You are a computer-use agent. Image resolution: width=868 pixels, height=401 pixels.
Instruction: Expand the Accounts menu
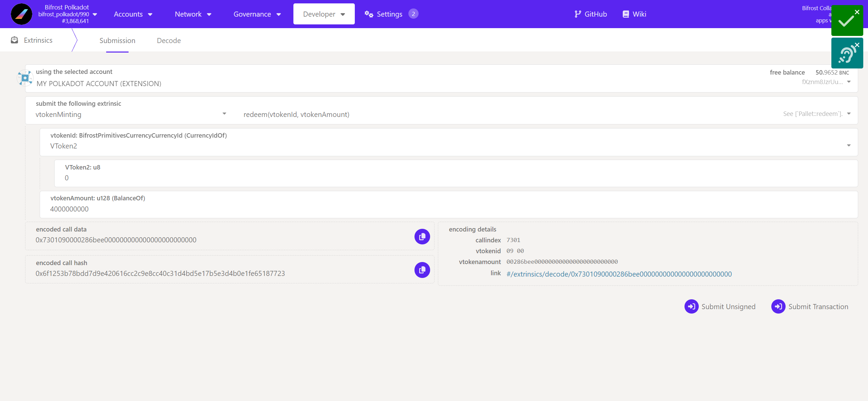133,14
